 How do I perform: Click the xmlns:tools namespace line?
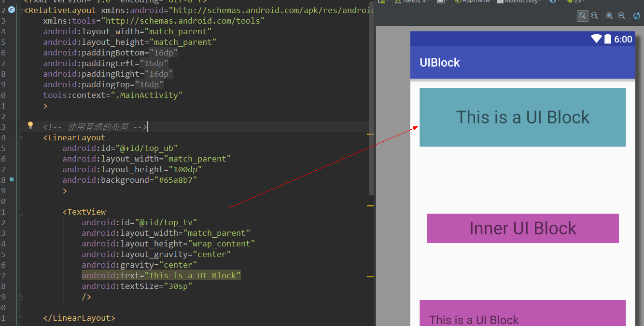tap(154, 21)
